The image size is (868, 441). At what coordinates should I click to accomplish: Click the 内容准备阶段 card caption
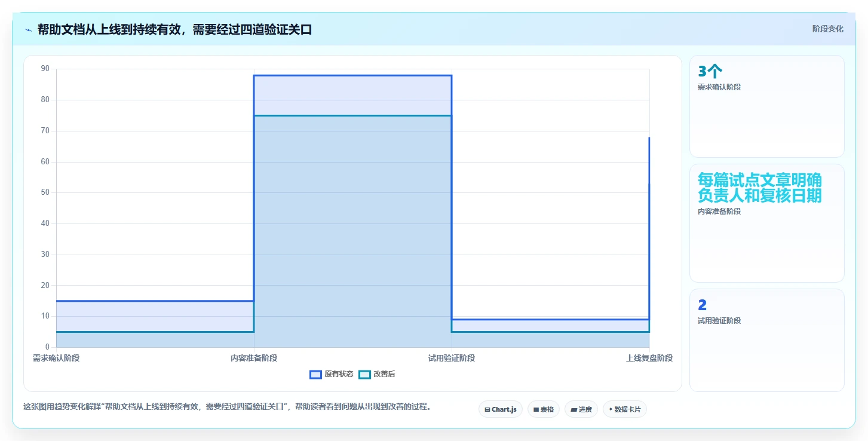click(719, 211)
